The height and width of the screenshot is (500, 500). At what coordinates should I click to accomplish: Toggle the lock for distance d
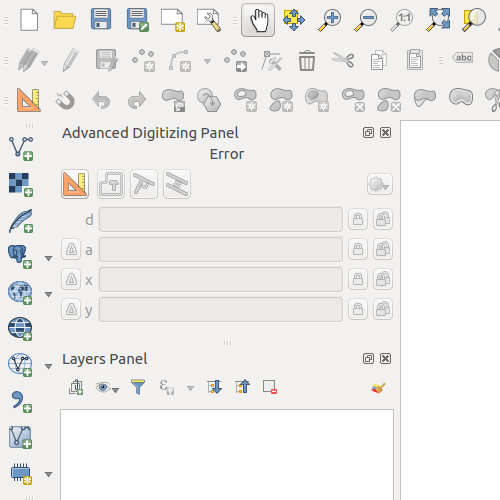pyautogui.click(x=358, y=219)
